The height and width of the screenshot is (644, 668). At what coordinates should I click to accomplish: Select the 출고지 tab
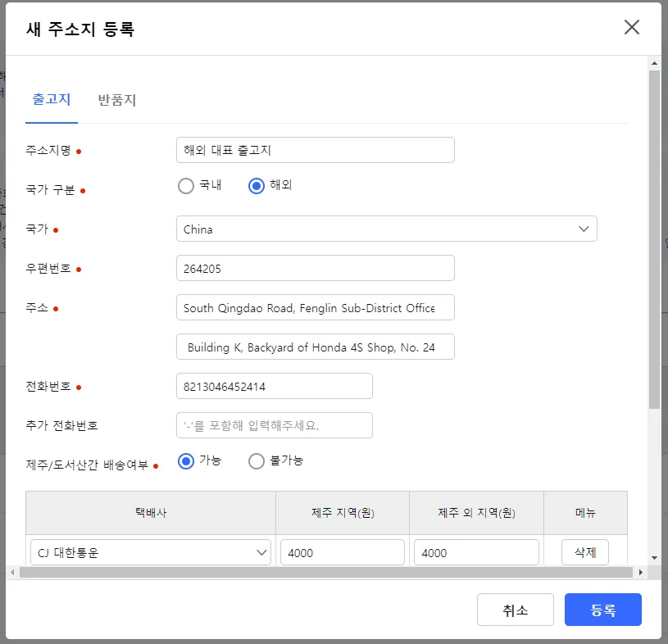52,100
